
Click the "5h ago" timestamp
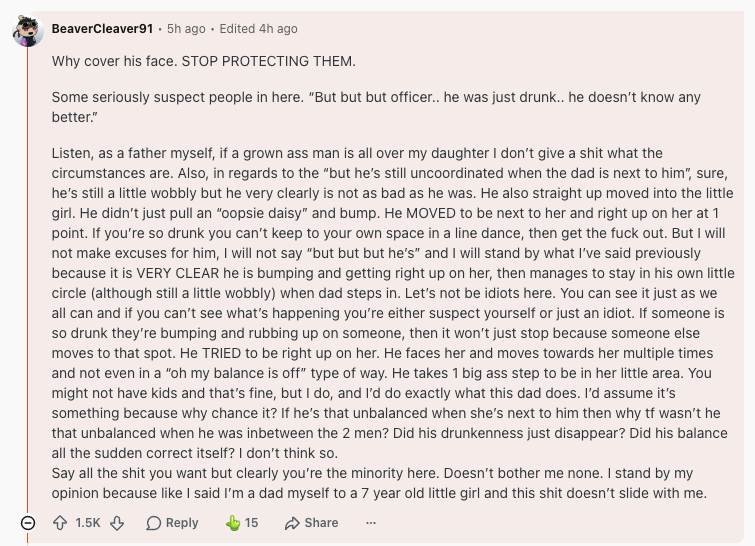(x=186, y=29)
